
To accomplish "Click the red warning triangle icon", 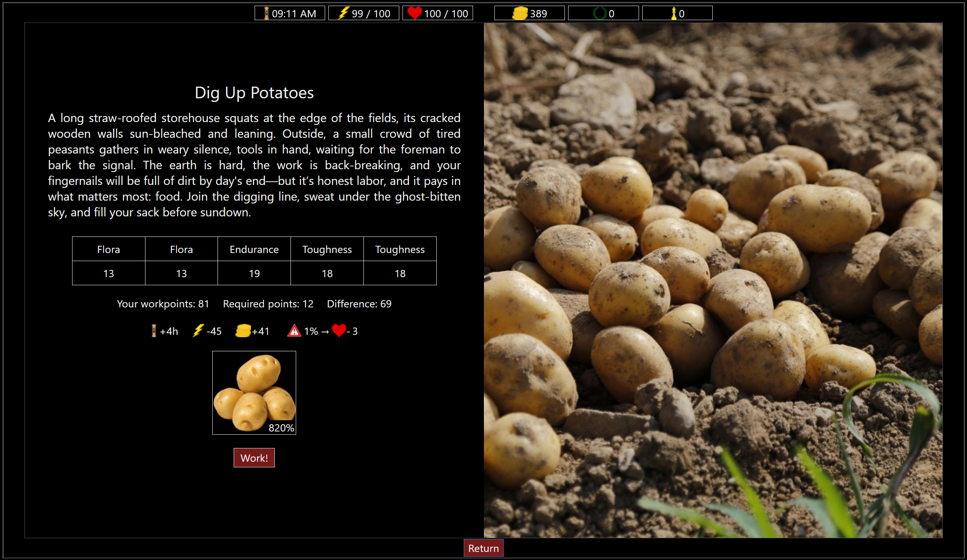I will [294, 331].
